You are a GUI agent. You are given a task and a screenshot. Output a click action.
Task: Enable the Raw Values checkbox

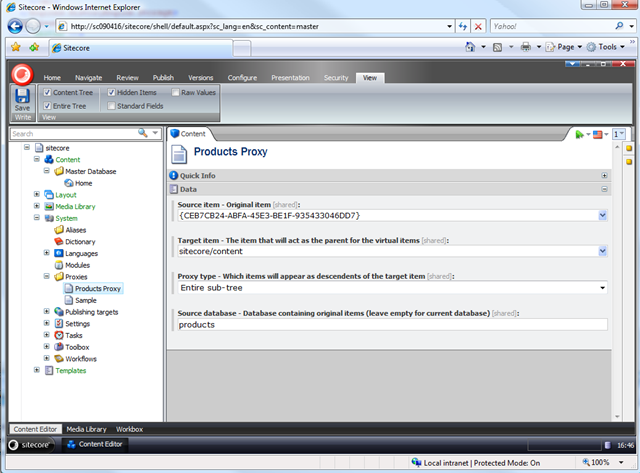(x=176, y=92)
